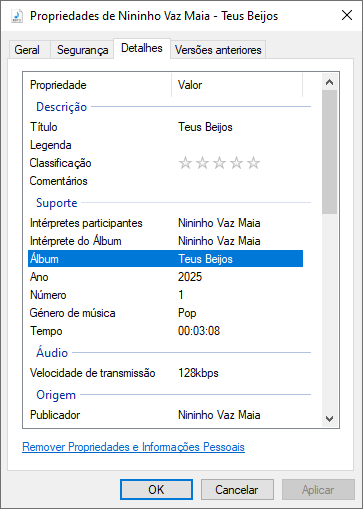The image size is (363, 509).
Task: Click the scroll down arrow
Action: coord(329,419)
